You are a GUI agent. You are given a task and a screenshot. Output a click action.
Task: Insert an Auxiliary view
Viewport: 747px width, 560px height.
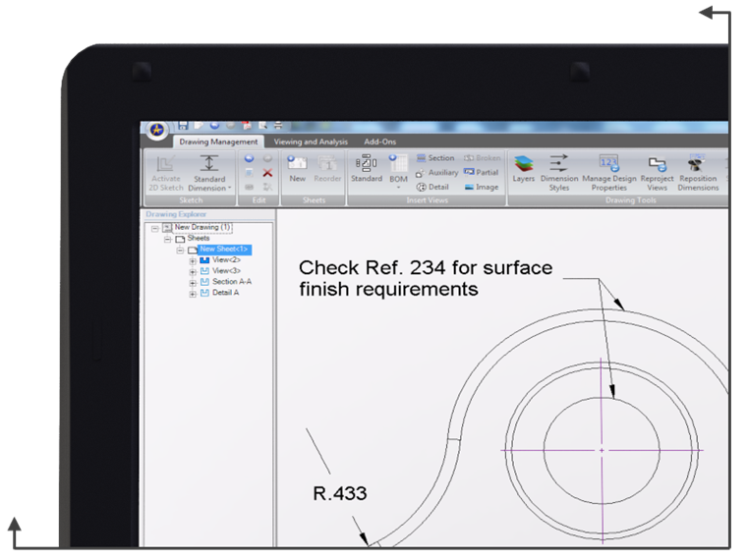[436, 172]
